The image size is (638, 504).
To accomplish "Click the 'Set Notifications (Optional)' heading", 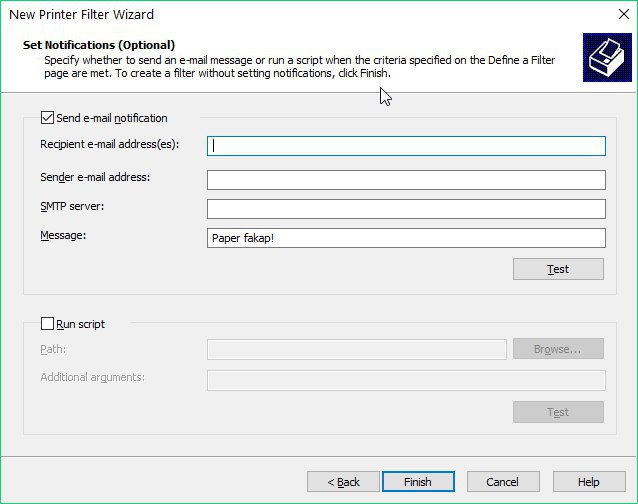I will (x=99, y=45).
